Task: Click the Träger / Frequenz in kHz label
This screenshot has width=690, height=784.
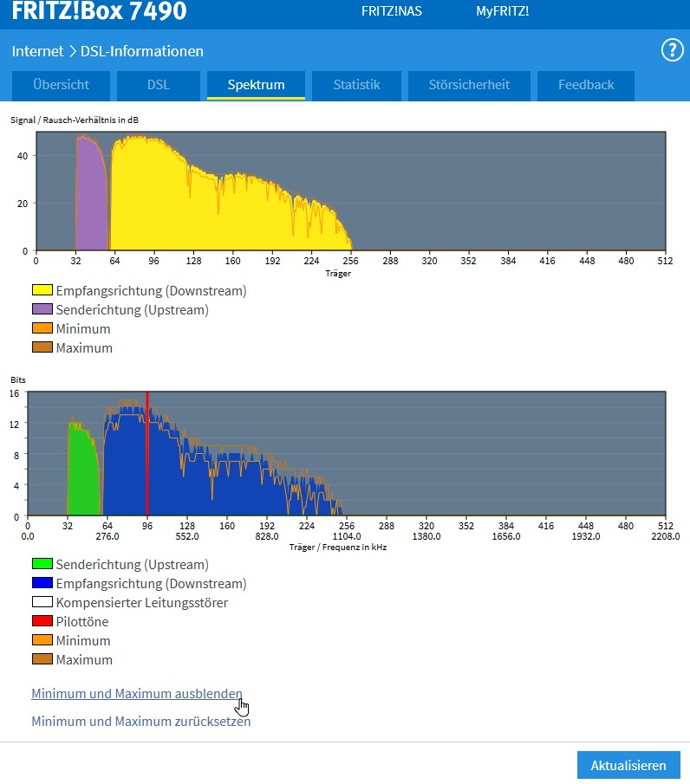Action: tap(338, 547)
